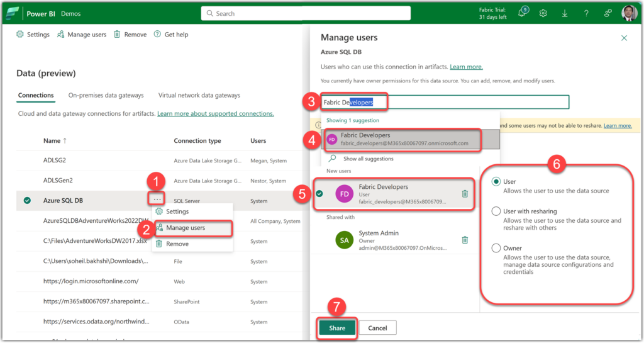Choose Settings in the context menu
This screenshot has height=343, width=644.
tap(192, 211)
